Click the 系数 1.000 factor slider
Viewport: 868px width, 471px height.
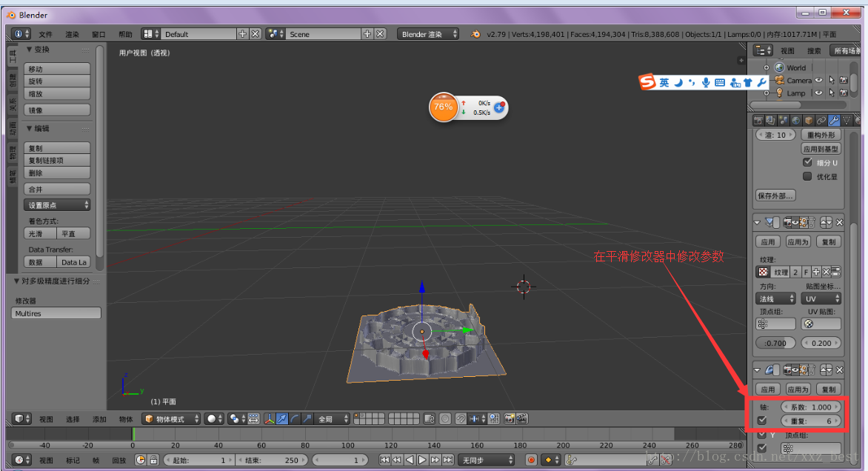[812, 407]
